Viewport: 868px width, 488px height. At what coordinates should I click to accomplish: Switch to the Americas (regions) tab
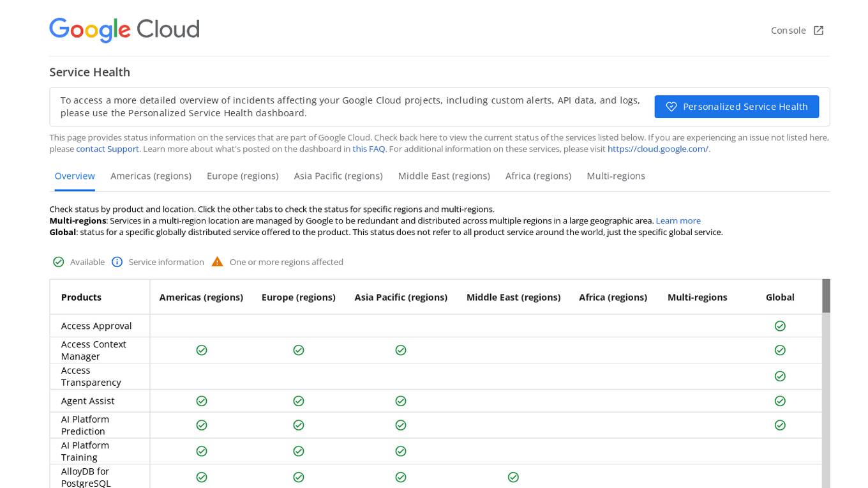click(x=151, y=176)
